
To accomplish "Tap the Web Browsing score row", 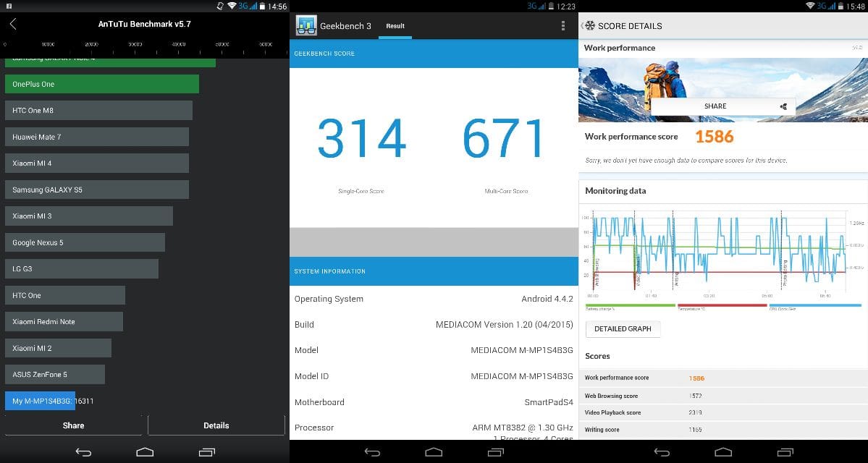I will point(723,396).
